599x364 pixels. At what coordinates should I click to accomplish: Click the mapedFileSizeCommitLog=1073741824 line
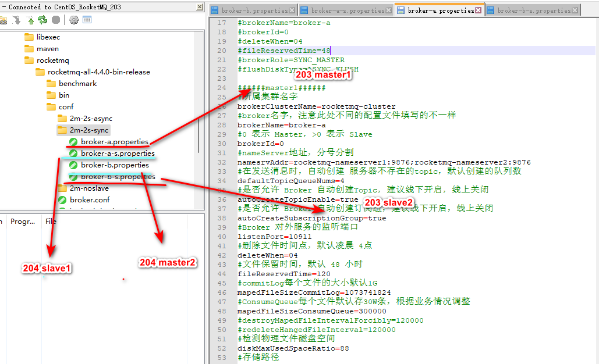(x=314, y=292)
